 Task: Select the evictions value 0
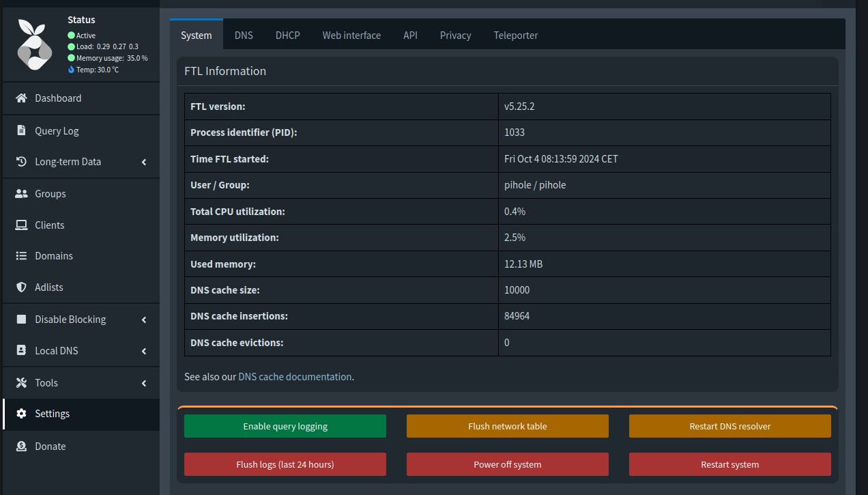tap(507, 343)
